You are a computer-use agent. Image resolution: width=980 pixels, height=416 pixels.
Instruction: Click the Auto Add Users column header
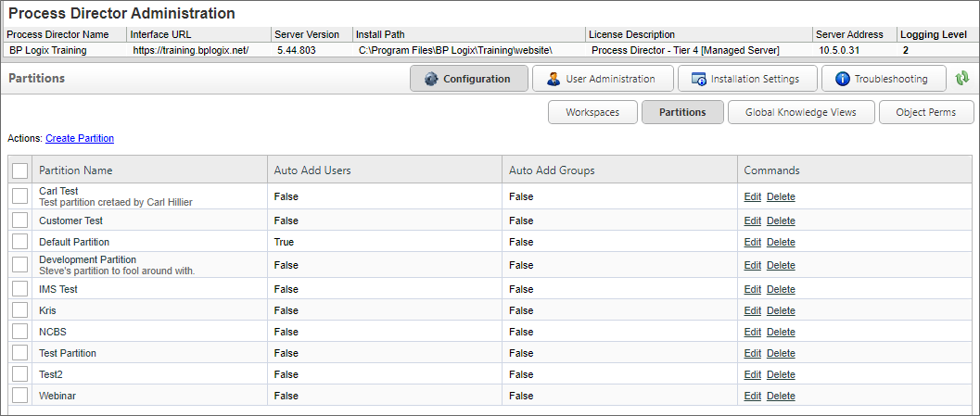[312, 170]
